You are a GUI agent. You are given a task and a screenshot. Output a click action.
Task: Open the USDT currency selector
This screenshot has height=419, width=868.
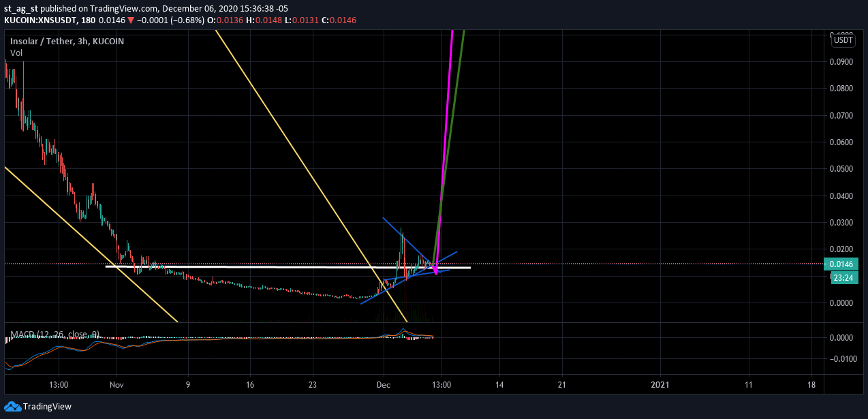843,40
